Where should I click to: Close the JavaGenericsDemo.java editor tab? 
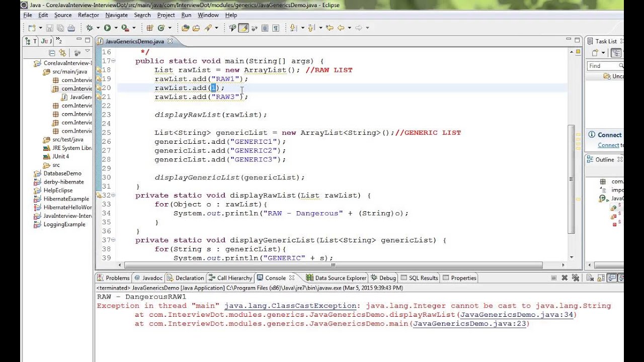[x=170, y=41]
